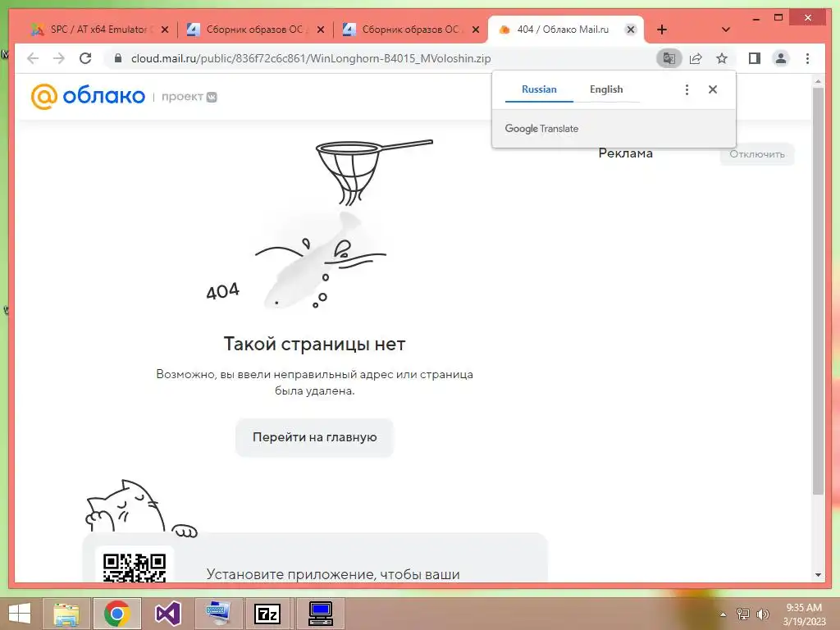840x630 pixels.
Task: Click the address bar URL
Action: (x=311, y=58)
